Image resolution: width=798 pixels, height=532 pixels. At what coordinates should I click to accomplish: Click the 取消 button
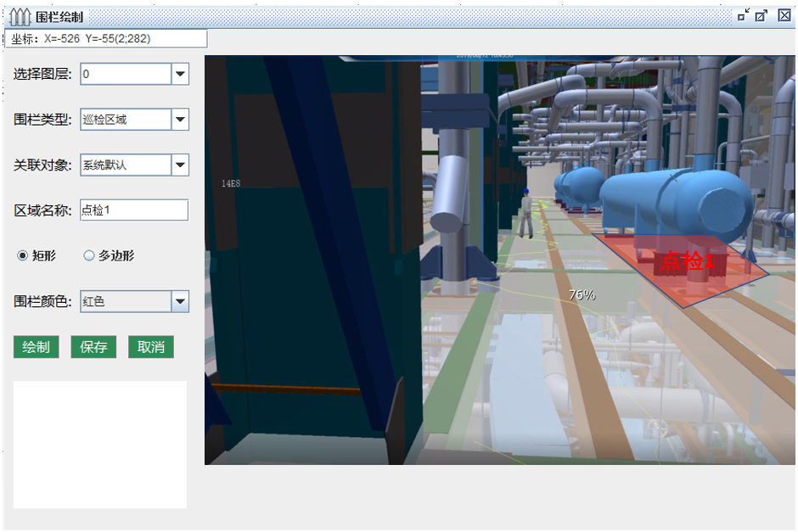pos(151,347)
